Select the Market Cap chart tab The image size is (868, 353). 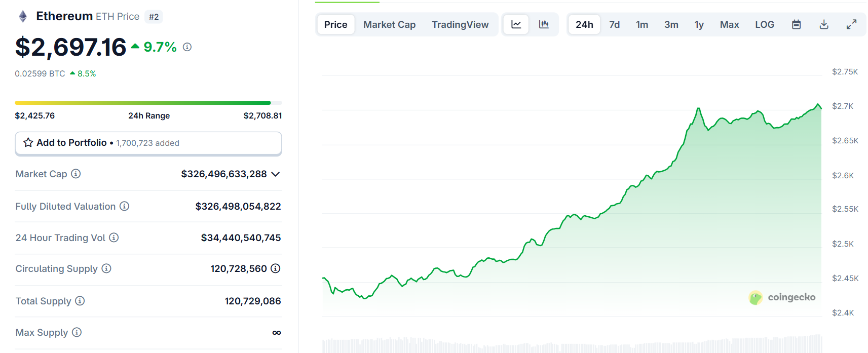point(389,24)
